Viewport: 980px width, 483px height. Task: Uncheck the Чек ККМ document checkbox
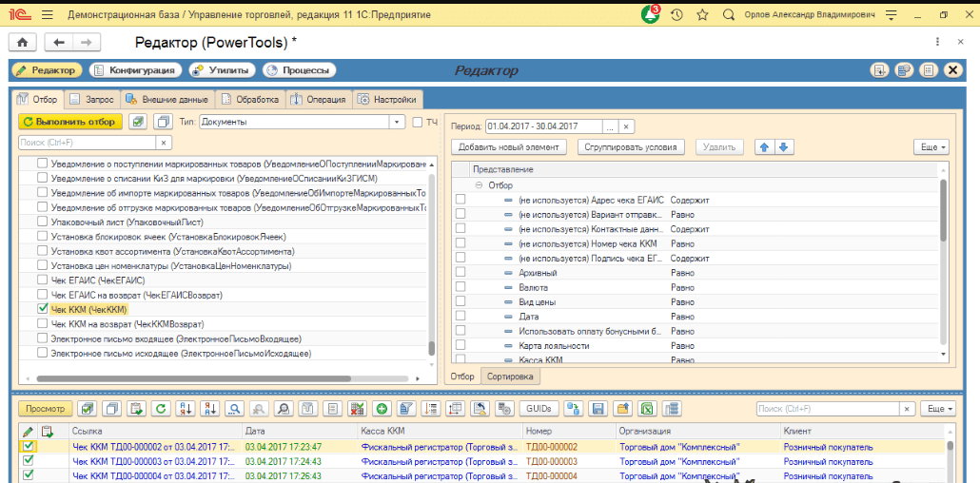42,309
